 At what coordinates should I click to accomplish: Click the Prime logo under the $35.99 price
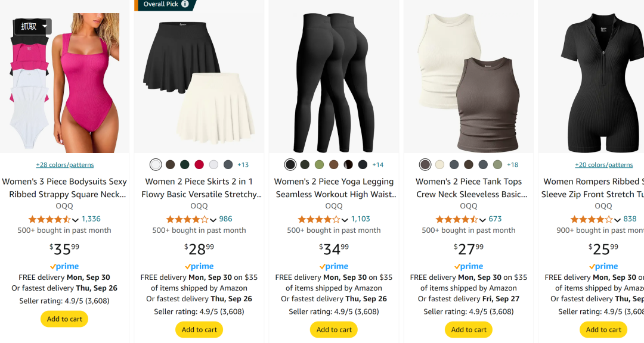pyautogui.click(x=64, y=267)
